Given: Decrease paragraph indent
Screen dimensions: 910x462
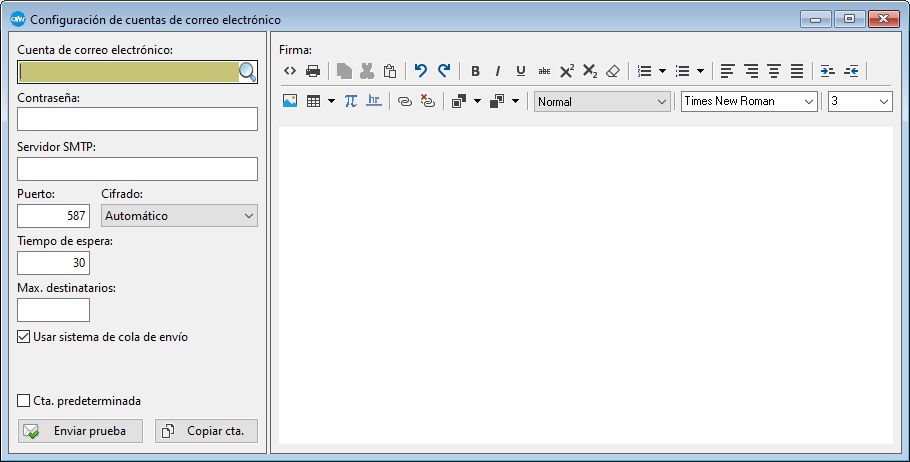Looking at the screenshot, I should (x=851, y=71).
